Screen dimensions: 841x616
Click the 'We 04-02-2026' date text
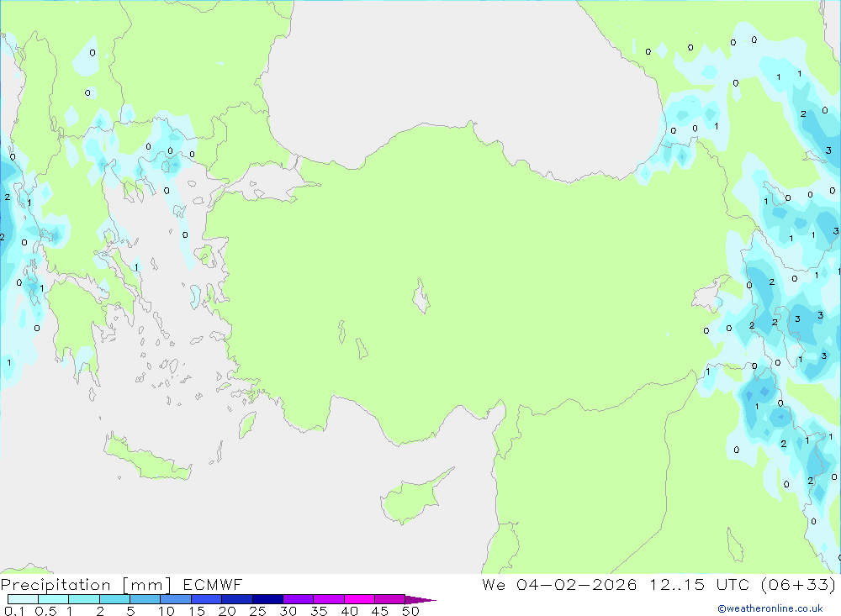pyautogui.click(x=559, y=584)
